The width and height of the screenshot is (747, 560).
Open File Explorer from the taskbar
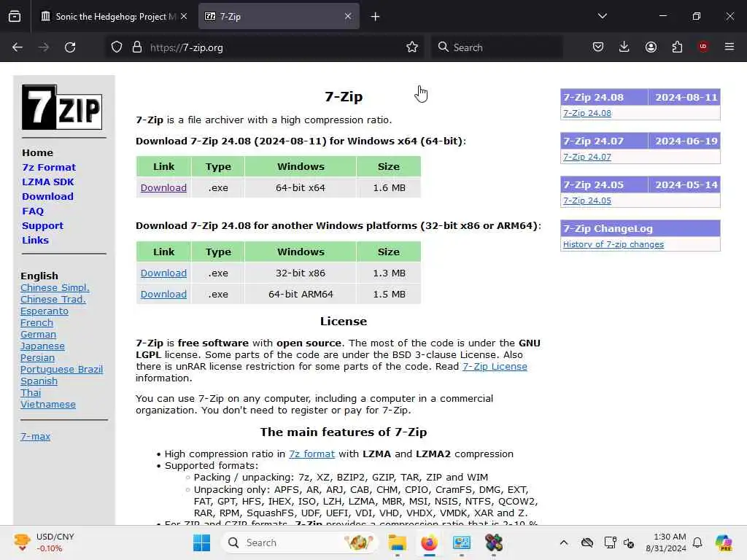point(397,542)
